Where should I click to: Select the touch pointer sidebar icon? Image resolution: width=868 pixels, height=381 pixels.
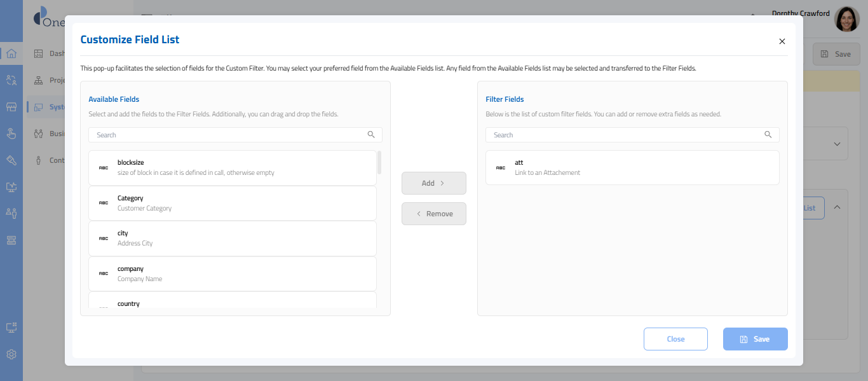[x=11, y=134]
